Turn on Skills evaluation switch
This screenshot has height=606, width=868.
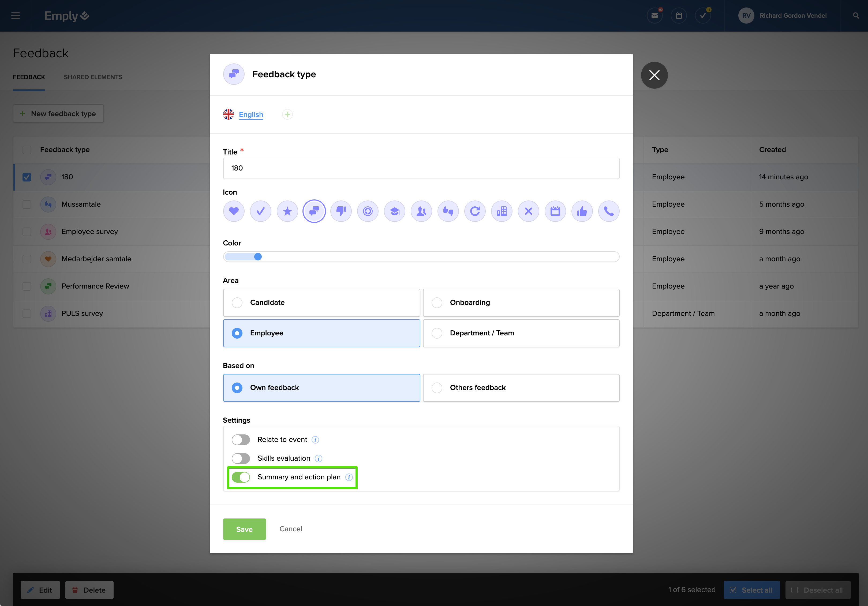click(x=241, y=458)
